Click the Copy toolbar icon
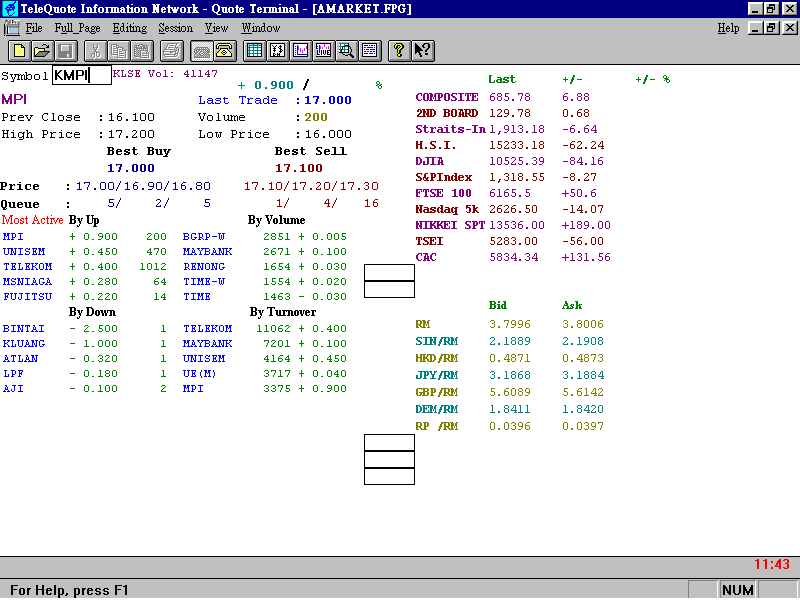Screen dimensions: 800x600 (118, 51)
